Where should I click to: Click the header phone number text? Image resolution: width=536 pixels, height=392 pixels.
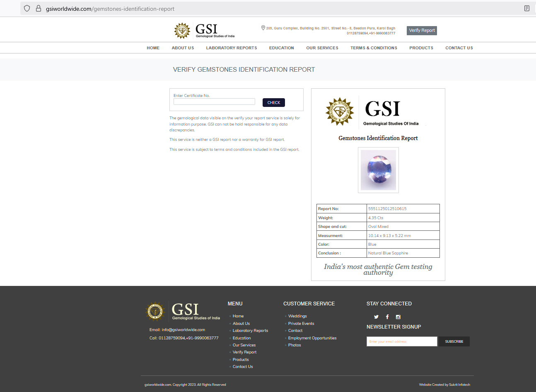(x=371, y=33)
